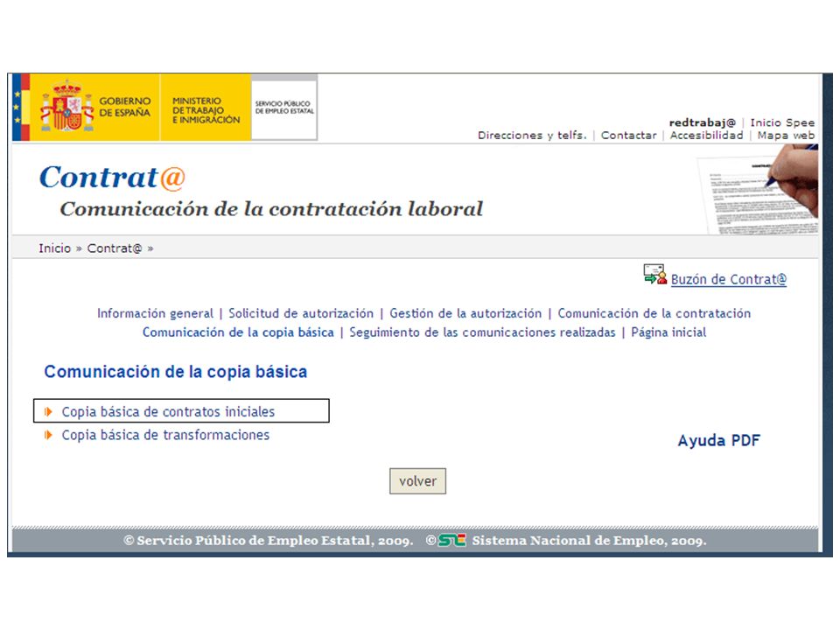
Task: Click the Sistema Nacional de Empleo, 2009 footer text
Action: 589,541
